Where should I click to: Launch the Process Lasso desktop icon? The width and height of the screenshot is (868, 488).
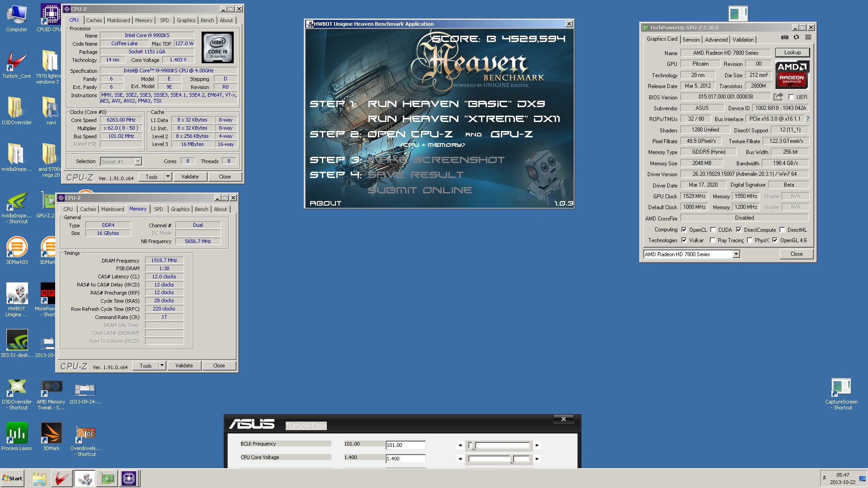click(x=16, y=436)
